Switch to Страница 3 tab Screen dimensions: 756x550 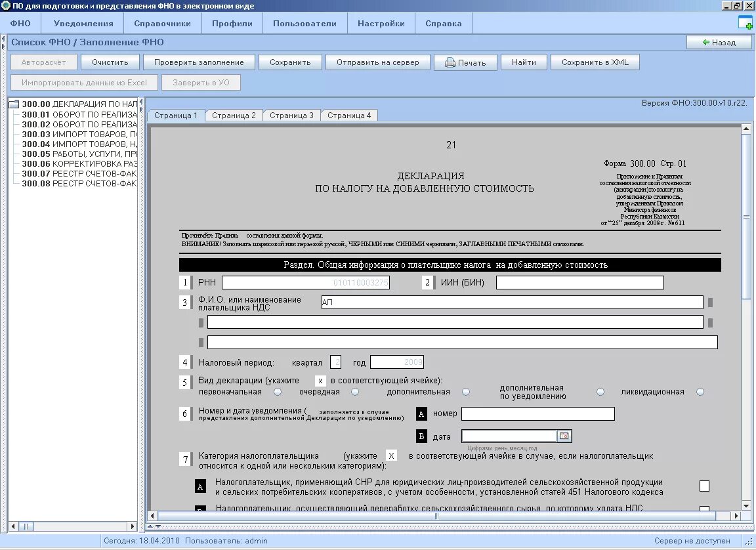(x=291, y=116)
